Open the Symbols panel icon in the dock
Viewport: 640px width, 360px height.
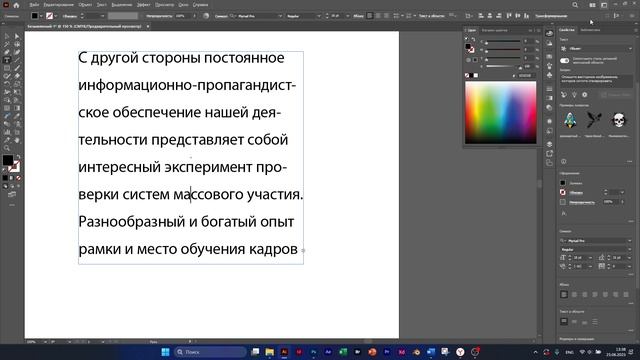pos(549,75)
